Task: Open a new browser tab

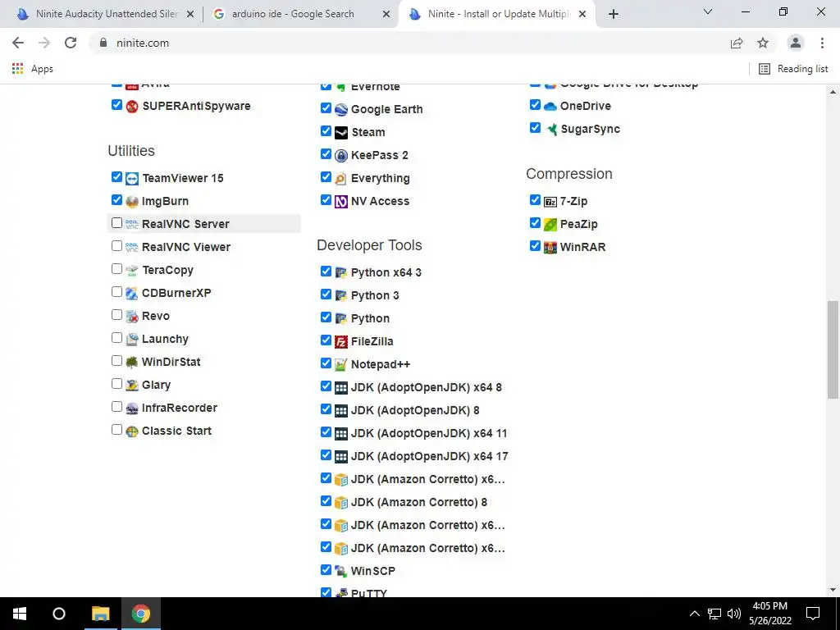Action: click(x=614, y=15)
